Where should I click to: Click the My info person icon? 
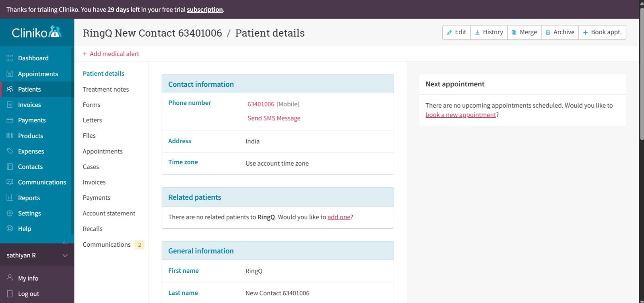pos(10,278)
